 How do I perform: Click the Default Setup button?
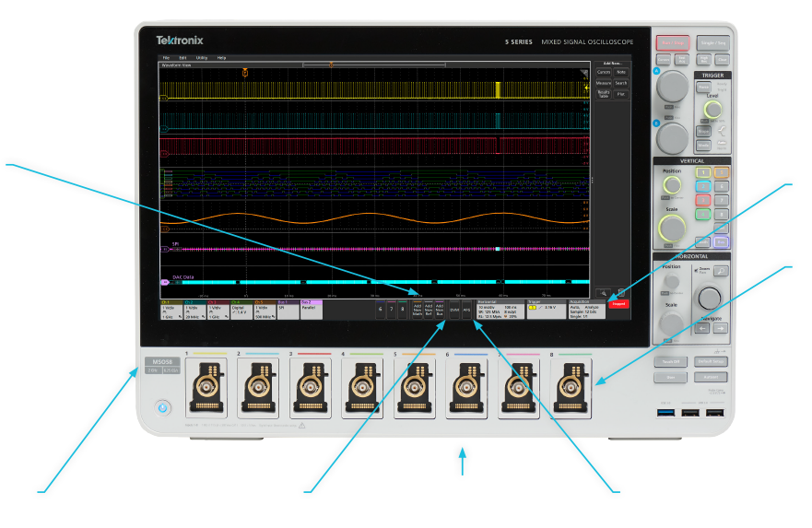point(711,361)
